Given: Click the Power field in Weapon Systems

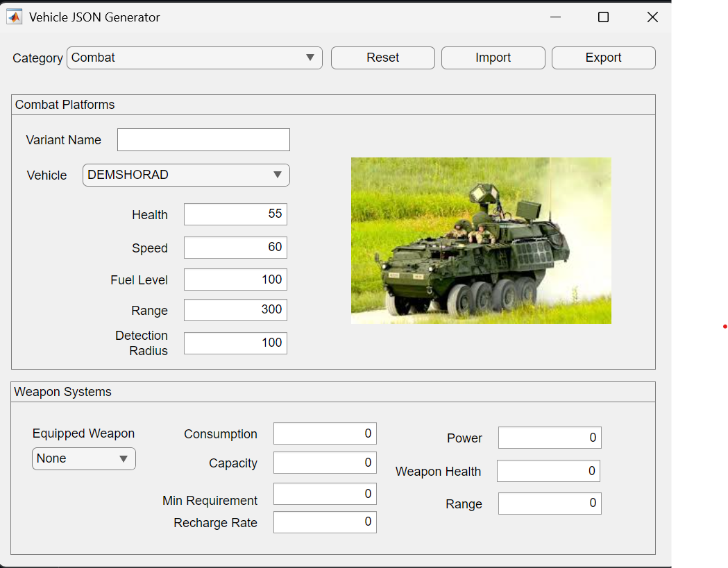Looking at the screenshot, I should [550, 438].
